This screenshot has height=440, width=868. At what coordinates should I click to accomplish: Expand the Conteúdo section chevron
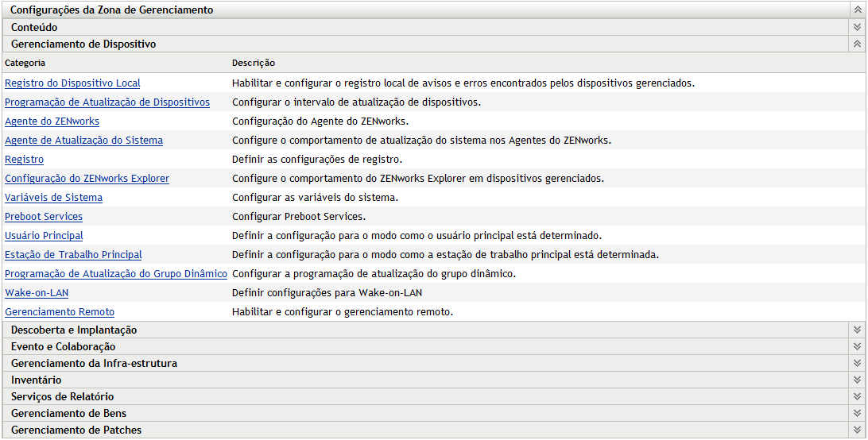click(857, 27)
